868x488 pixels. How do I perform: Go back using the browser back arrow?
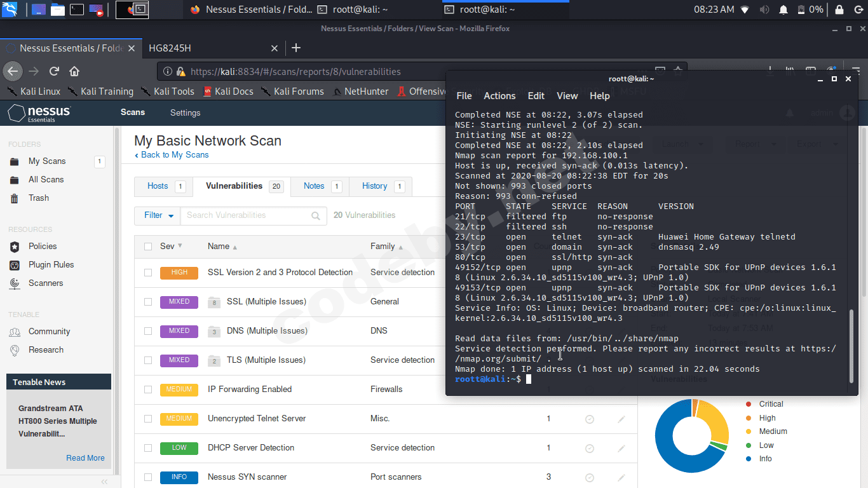click(13, 71)
